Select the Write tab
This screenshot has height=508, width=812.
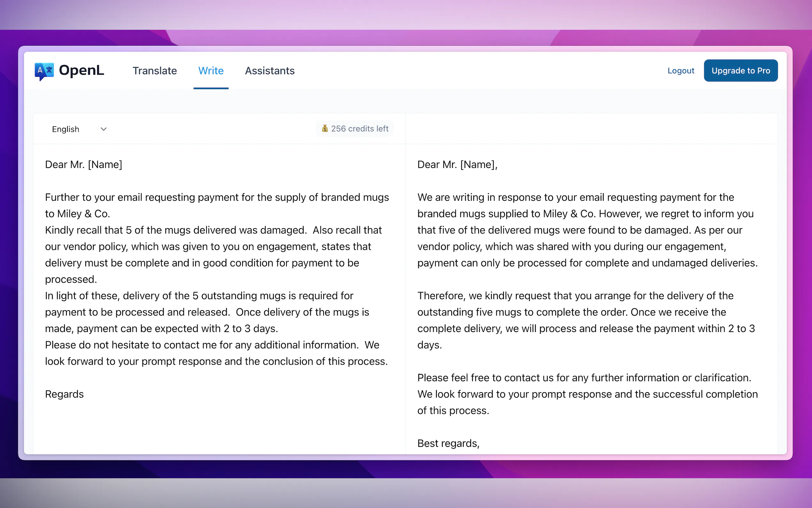(x=211, y=71)
